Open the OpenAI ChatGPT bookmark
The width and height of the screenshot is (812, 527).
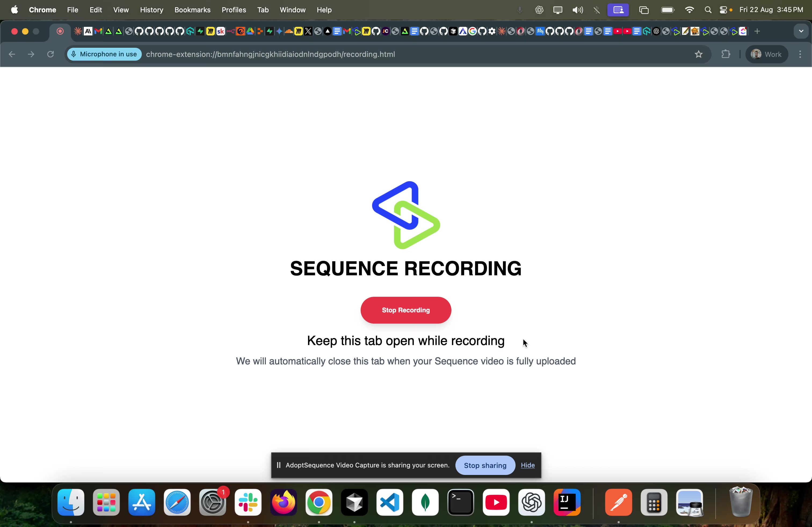click(656, 31)
